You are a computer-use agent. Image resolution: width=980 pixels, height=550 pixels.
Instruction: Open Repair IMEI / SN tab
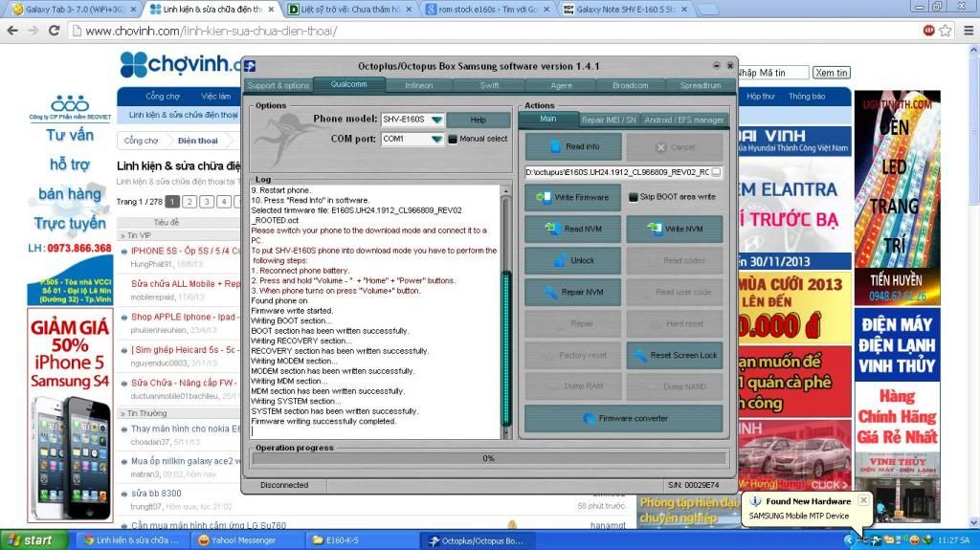tap(608, 120)
